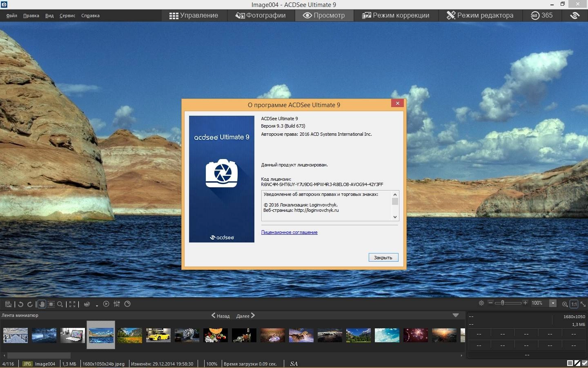Click the JPG format badge in status bar

[27, 364]
